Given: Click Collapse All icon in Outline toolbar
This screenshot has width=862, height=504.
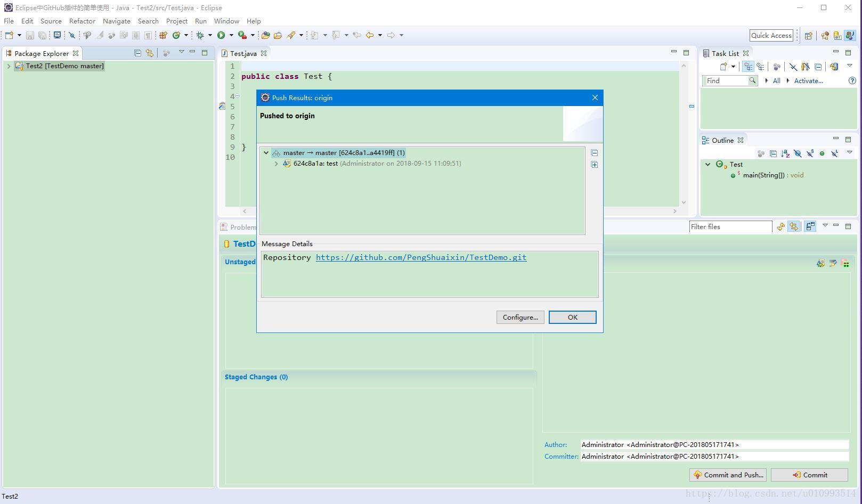Looking at the screenshot, I should pos(773,153).
